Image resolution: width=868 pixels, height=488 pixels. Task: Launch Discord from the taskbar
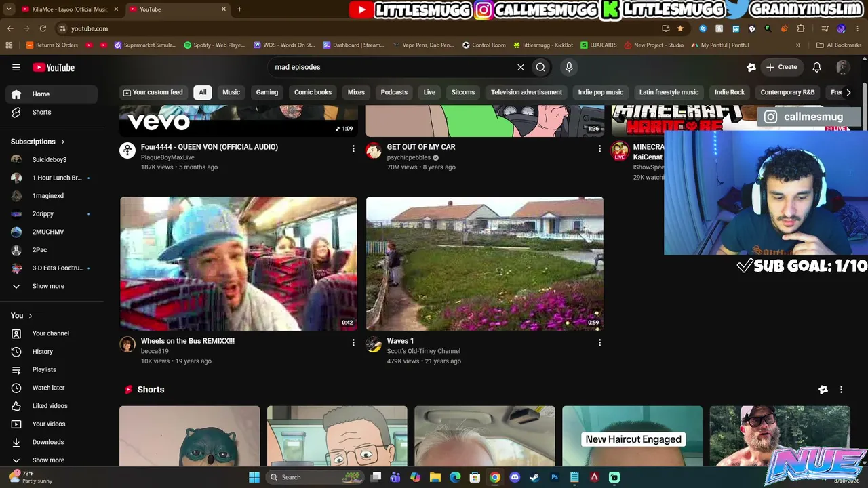(515, 477)
